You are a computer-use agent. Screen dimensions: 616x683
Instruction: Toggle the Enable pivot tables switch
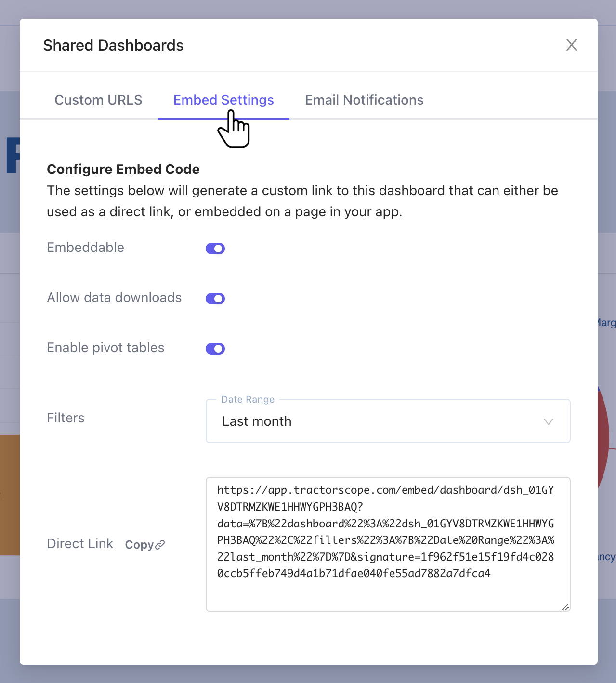pyautogui.click(x=215, y=349)
